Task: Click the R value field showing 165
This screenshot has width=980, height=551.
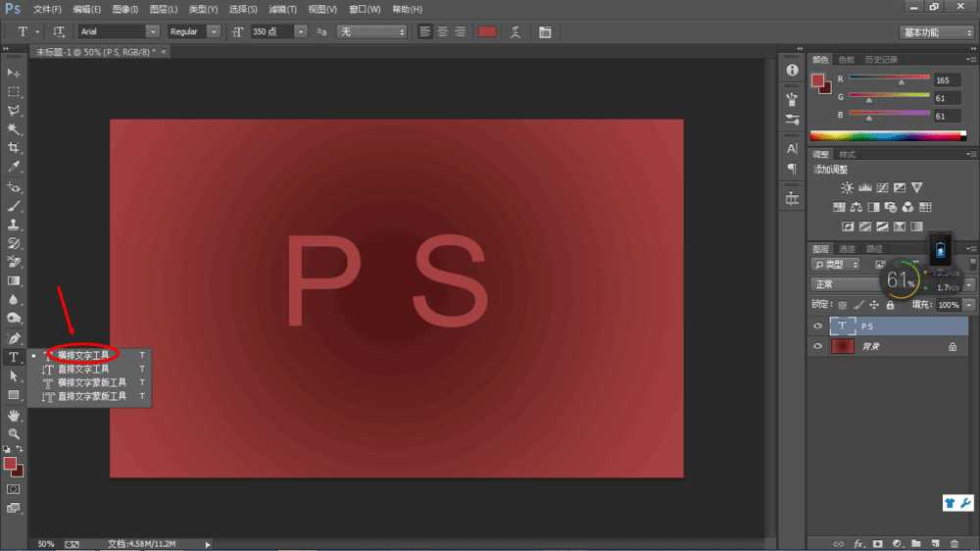Action: [x=948, y=80]
